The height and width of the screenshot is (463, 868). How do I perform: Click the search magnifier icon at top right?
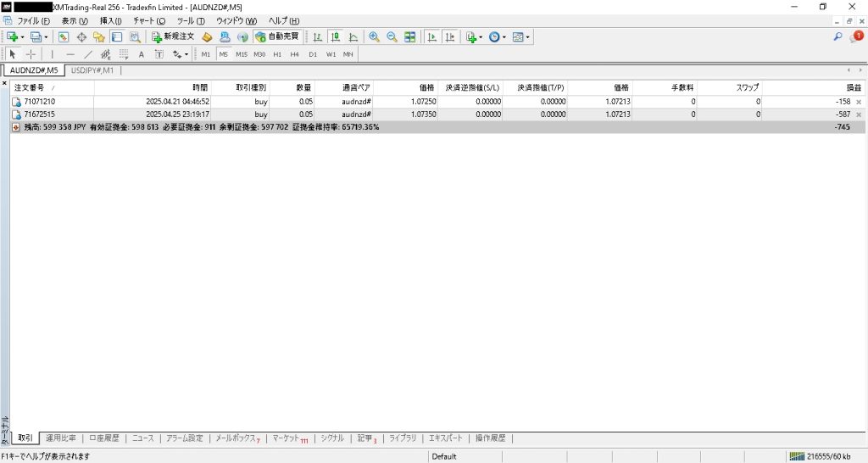838,37
